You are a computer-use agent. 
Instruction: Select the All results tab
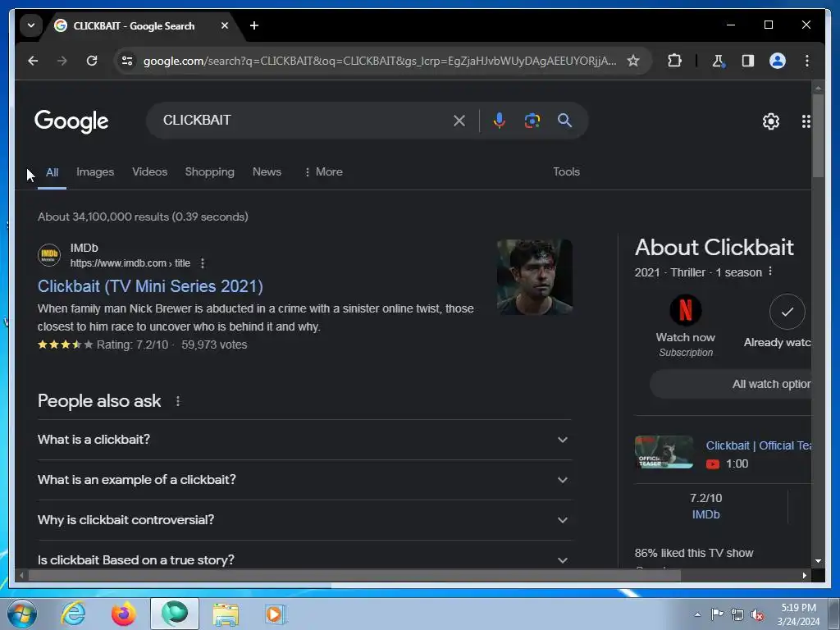click(x=52, y=172)
